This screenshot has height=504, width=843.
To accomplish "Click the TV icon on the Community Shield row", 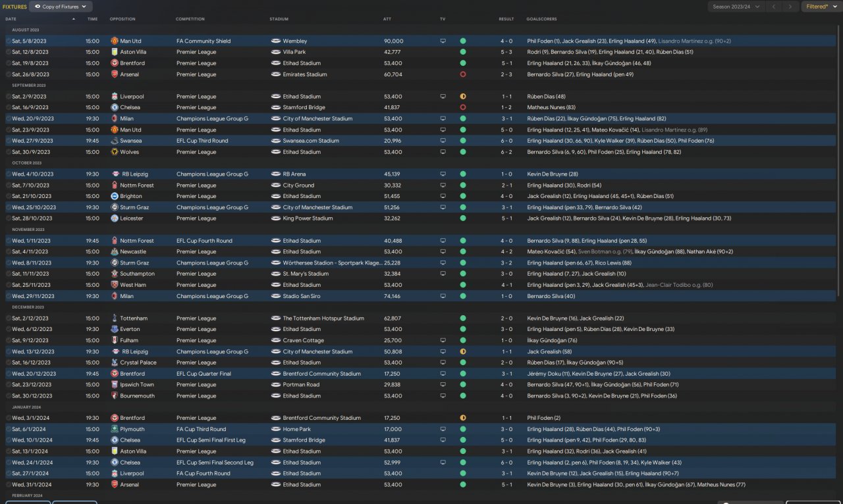I will (443, 41).
